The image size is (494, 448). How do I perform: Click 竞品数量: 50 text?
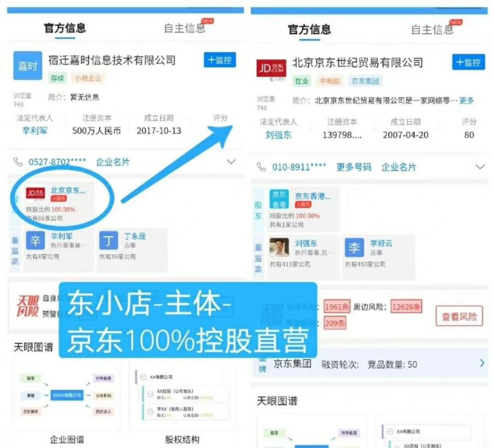tap(392, 365)
